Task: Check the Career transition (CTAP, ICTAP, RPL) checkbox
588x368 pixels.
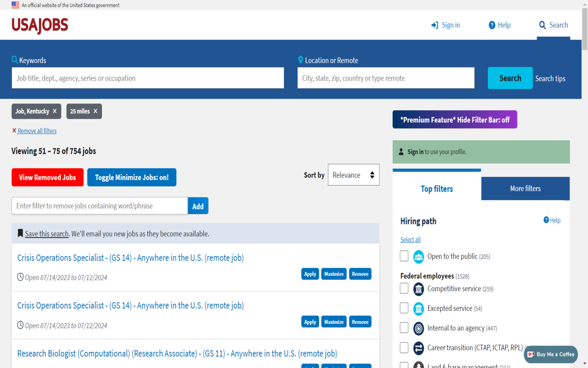Action: (x=404, y=348)
